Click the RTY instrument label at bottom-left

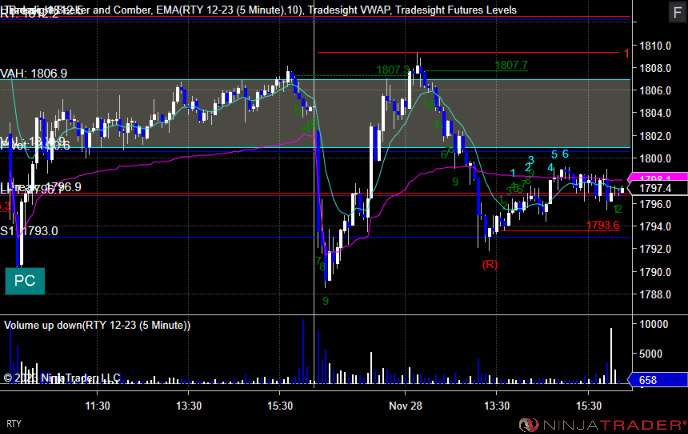[x=14, y=424]
